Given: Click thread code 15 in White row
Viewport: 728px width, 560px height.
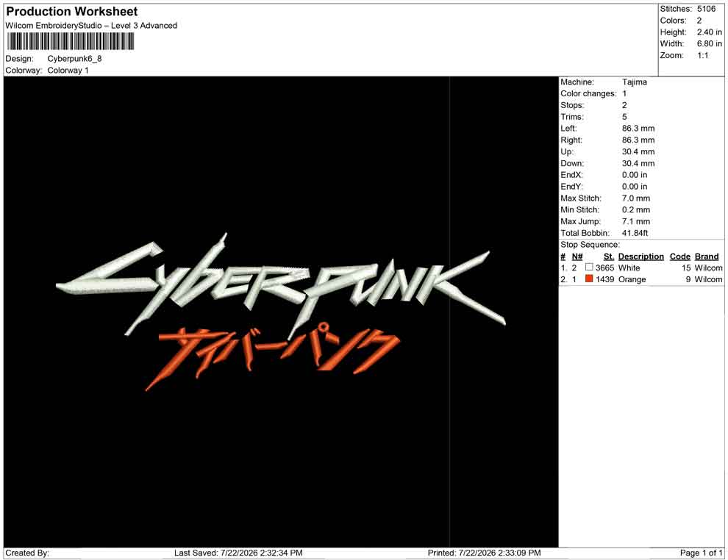Looking at the screenshot, I should (686, 268).
